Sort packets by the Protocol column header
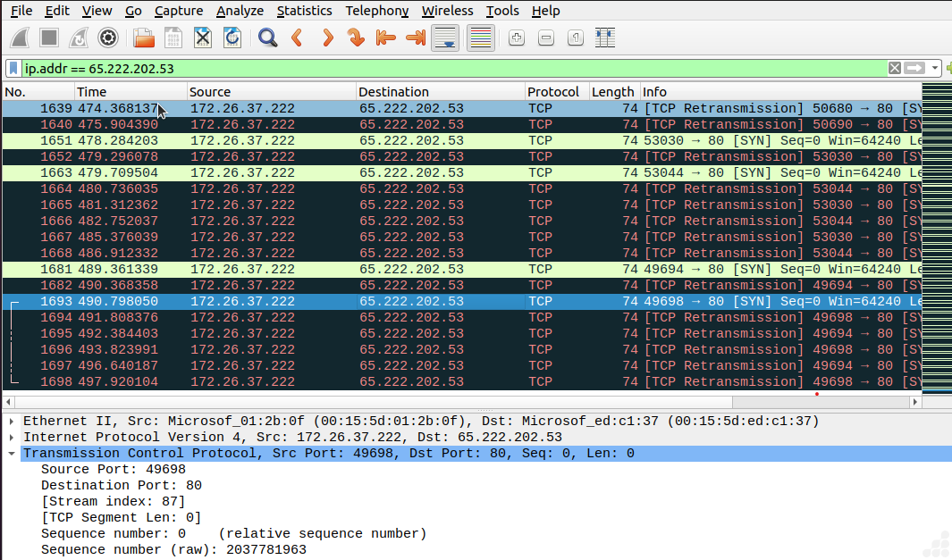Screen dimensions: 952x560 [552, 92]
